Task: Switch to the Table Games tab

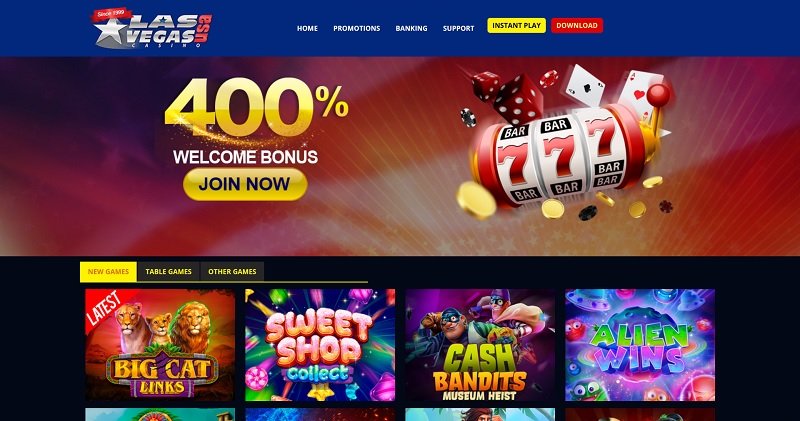Action: pyautogui.click(x=168, y=271)
